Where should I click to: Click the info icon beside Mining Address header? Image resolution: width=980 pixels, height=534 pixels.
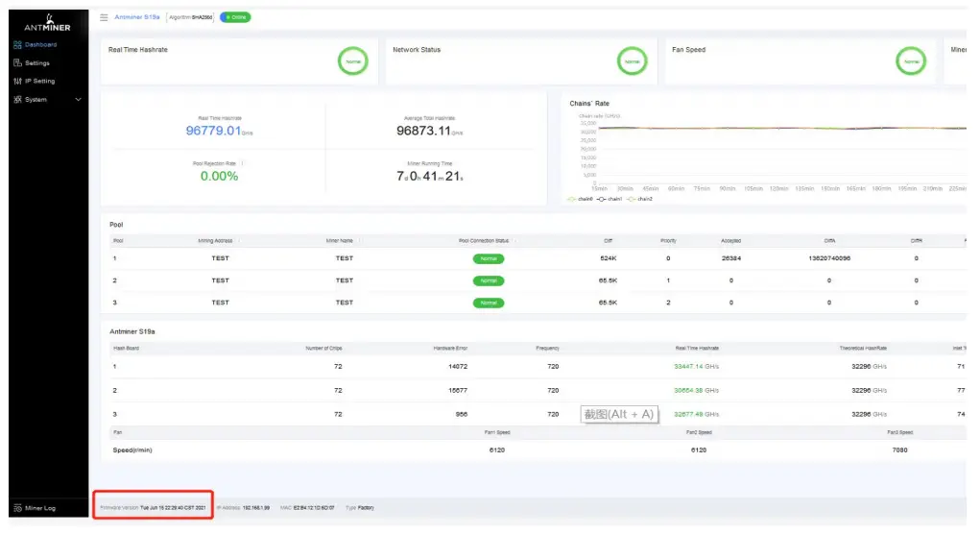tap(239, 241)
